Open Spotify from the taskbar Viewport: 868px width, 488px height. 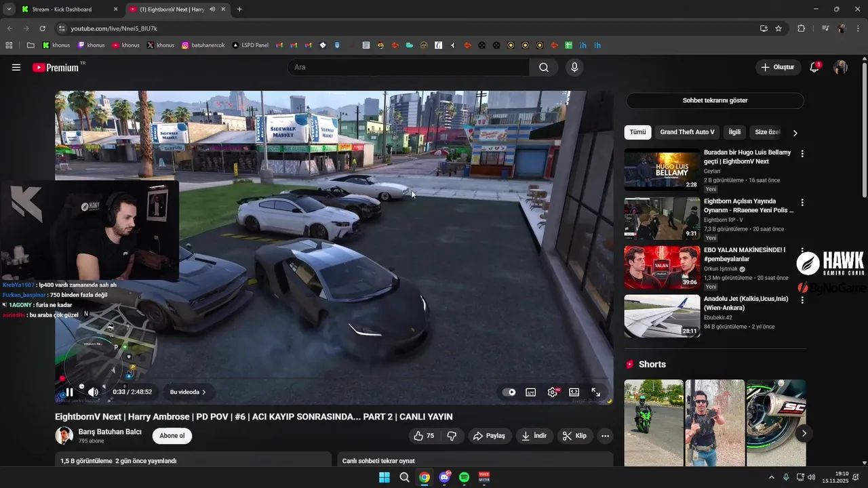click(x=464, y=477)
